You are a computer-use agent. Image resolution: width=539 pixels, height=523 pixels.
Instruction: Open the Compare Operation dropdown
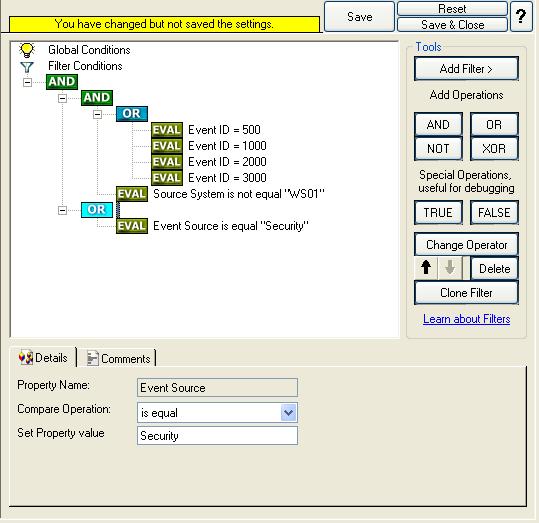(x=288, y=412)
